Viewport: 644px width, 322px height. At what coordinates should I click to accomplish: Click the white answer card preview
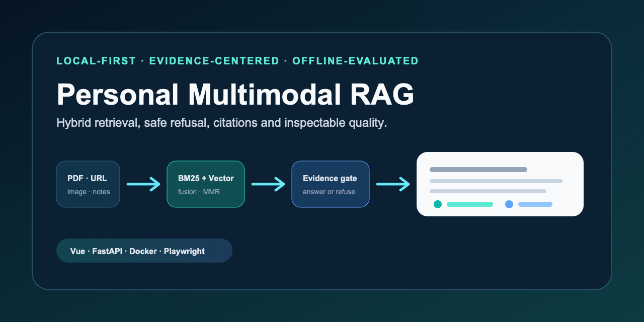500,184
